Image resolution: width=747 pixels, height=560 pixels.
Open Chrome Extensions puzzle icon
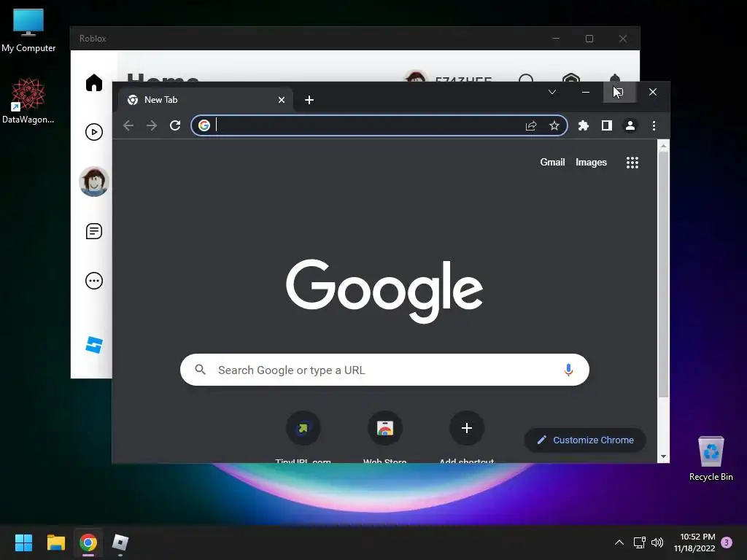coord(583,125)
